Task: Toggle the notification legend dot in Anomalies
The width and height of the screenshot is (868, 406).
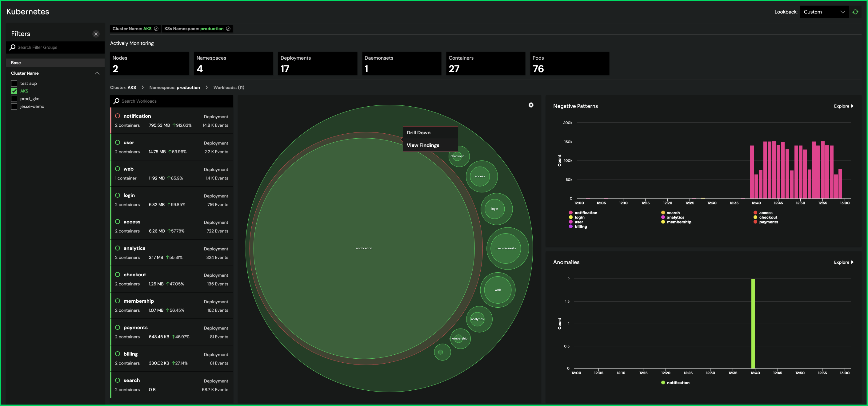Action: 663,383
